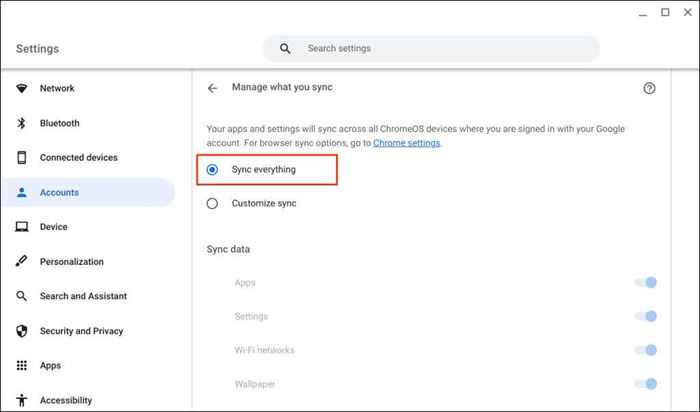
Task: Toggle the Wi-Fi networks sync switch
Action: click(646, 350)
